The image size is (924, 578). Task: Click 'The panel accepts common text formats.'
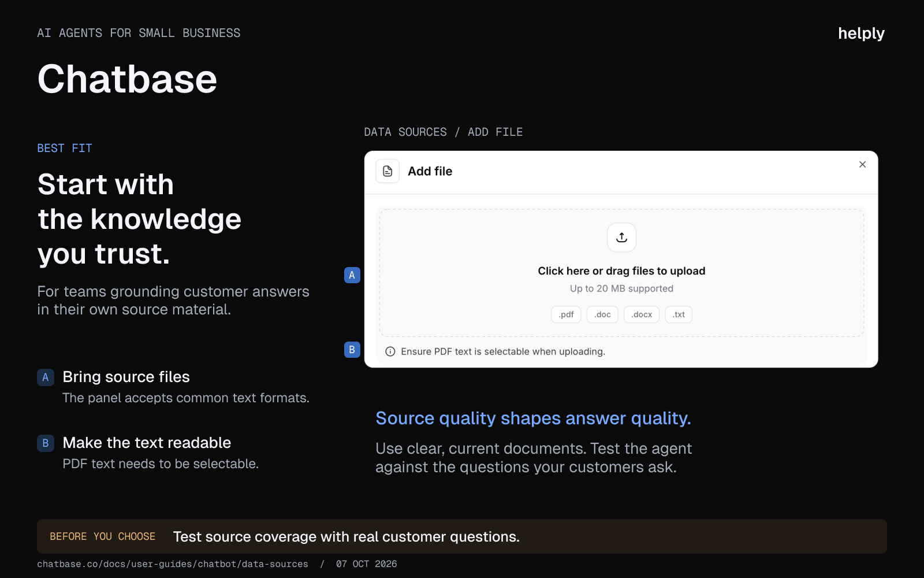tap(186, 398)
